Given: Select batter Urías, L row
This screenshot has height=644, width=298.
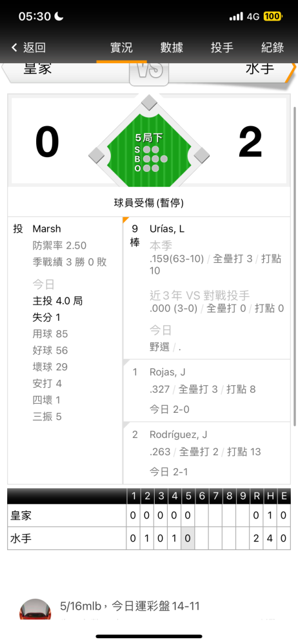Looking at the screenshot, I should point(206,289).
